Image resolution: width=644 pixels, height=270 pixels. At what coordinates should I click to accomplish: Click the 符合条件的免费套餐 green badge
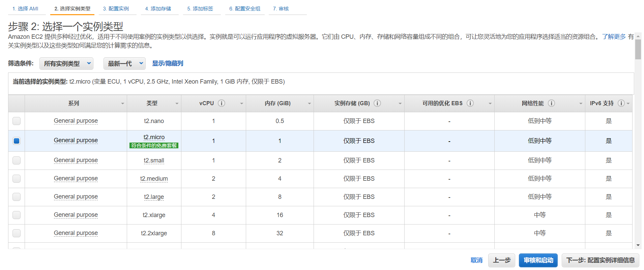coord(154,146)
